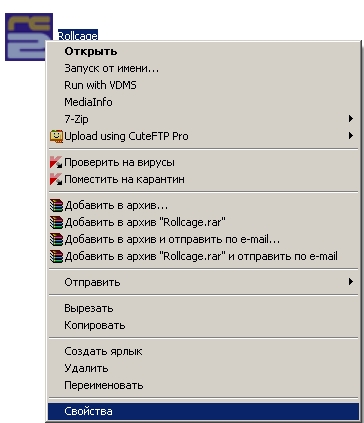Open MediaInfo from the context menu
This screenshot has height=423, width=364.
[203, 102]
